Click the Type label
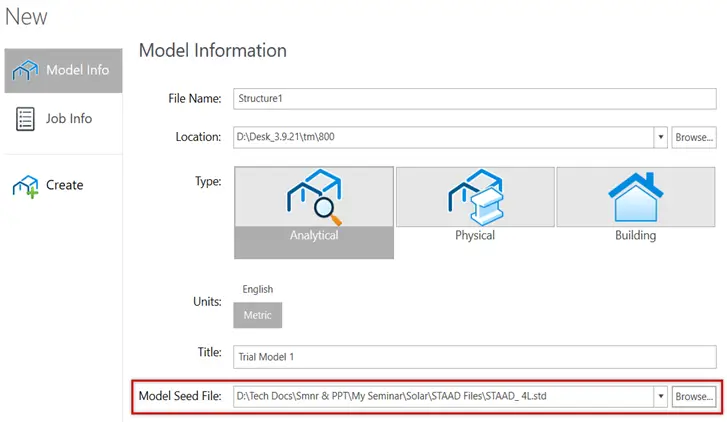Screen dimensions: 727x422 (208, 181)
